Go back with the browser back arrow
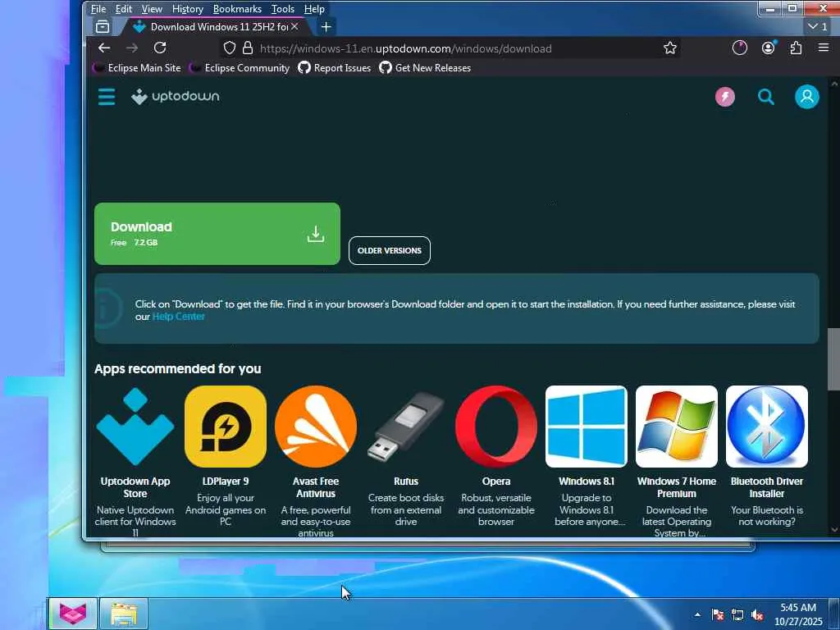Image resolution: width=840 pixels, height=630 pixels. (104, 48)
